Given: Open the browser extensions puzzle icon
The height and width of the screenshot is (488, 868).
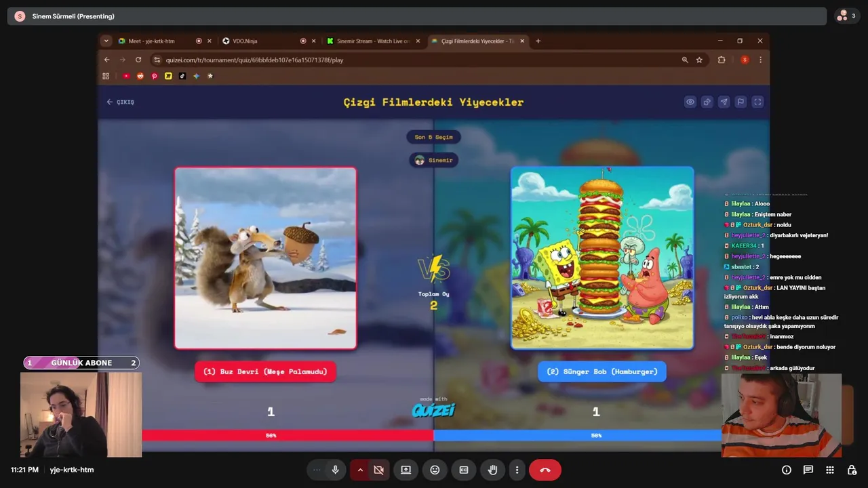Looking at the screenshot, I should (x=722, y=60).
